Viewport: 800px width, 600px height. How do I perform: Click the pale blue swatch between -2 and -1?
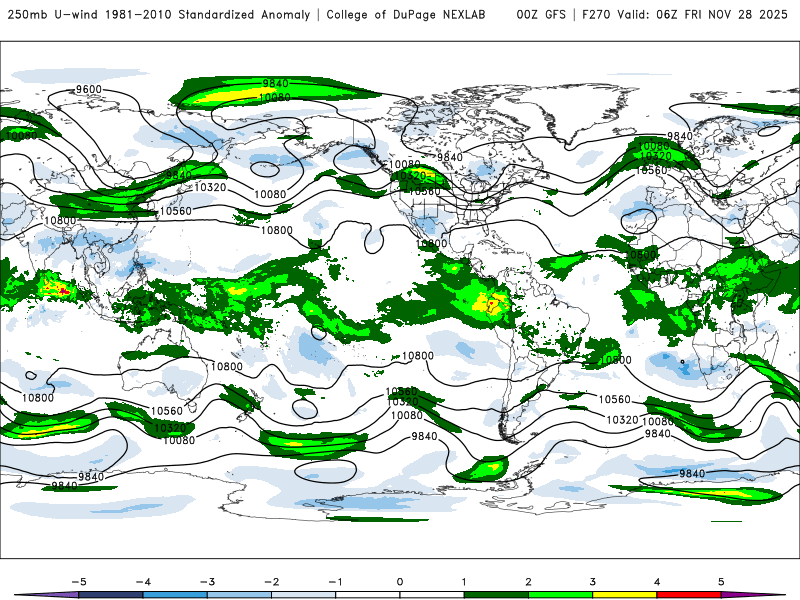303,595
